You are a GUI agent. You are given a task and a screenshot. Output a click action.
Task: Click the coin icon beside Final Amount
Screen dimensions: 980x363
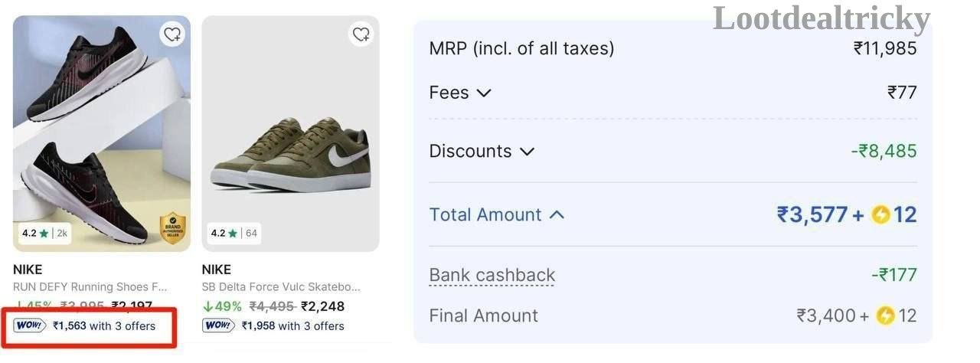point(885,316)
